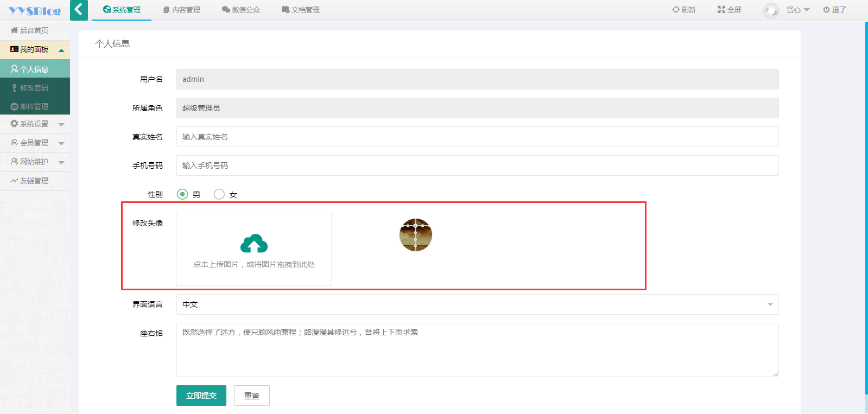Click the cloud upload icon

pyautogui.click(x=254, y=244)
